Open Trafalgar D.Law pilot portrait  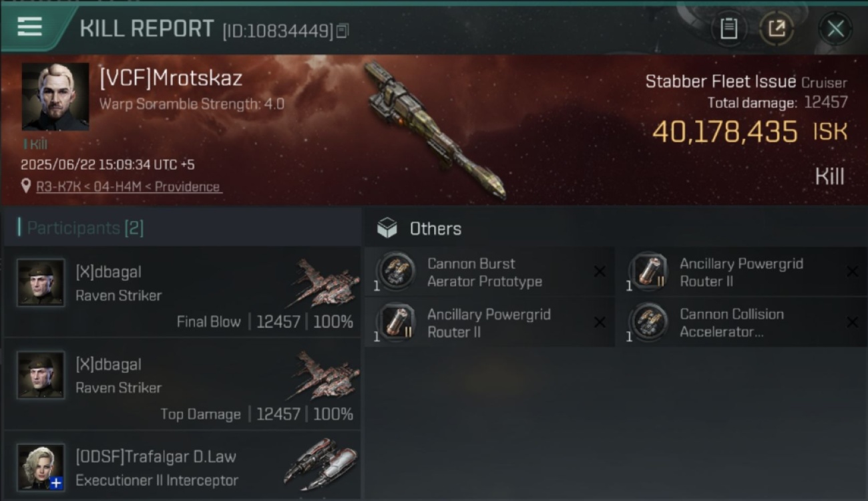point(41,467)
